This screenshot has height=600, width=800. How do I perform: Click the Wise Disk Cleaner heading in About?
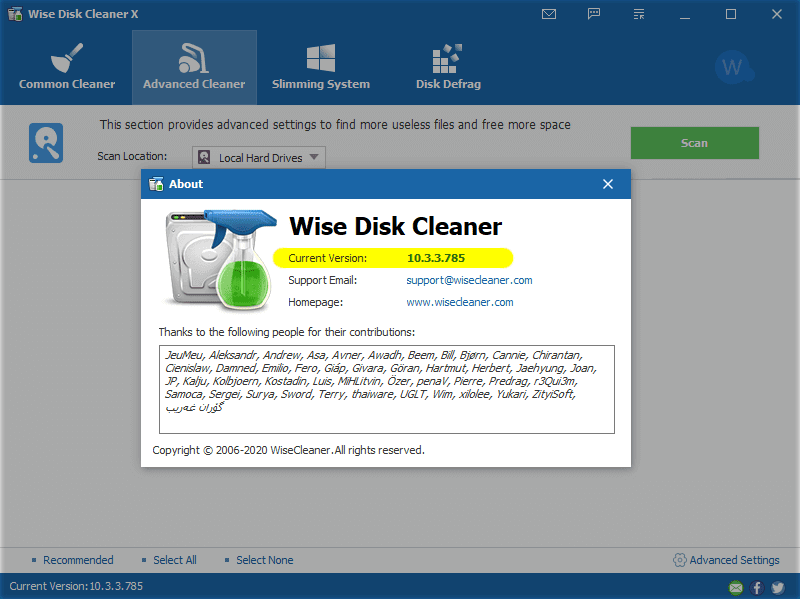(x=395, y=226)
